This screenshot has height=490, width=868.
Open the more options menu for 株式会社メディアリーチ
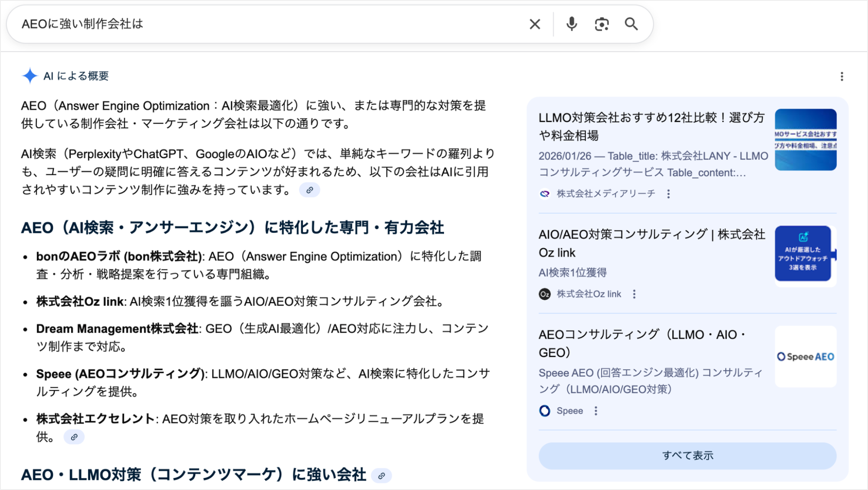pyautogui.click(x=668, y=194)
